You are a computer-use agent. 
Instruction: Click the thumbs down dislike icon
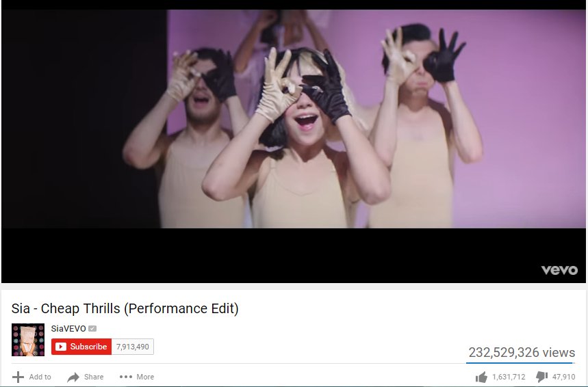tap(542, 377)
